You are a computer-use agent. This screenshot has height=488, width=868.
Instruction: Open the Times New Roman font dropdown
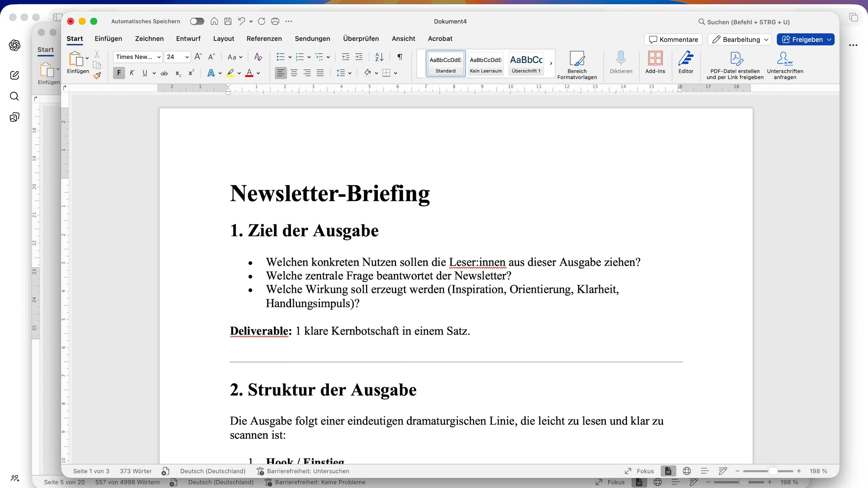point(159,57)
